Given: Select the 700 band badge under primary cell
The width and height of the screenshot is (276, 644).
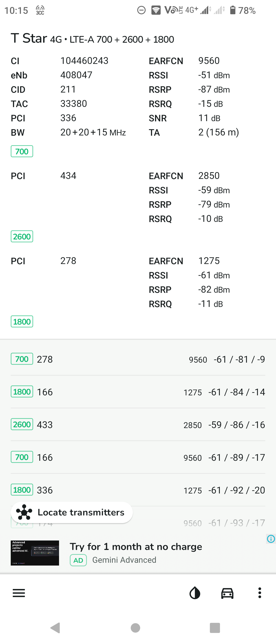Looking at the screenshot, I should [x=22, y=151].
